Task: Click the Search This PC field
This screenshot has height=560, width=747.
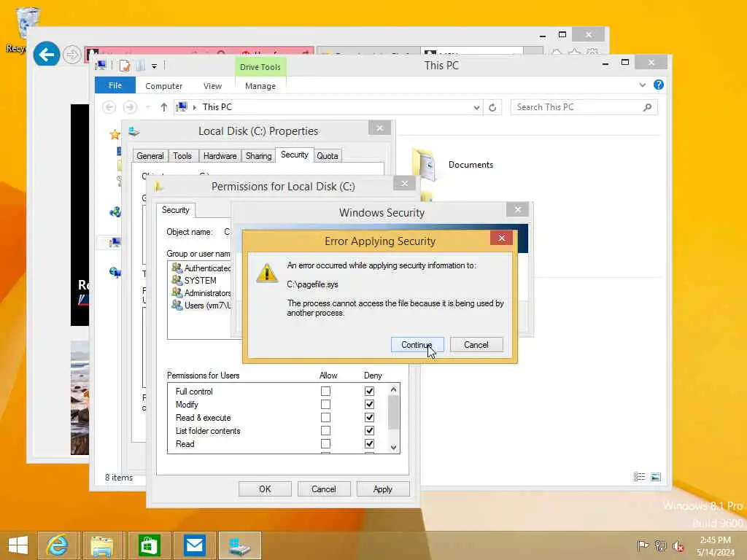Action: (x=584, y=107)
